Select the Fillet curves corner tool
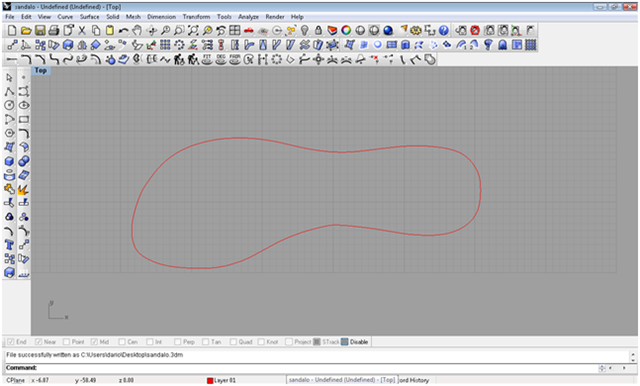This screenshot has width=640, height=386. (x=24, y=133)
